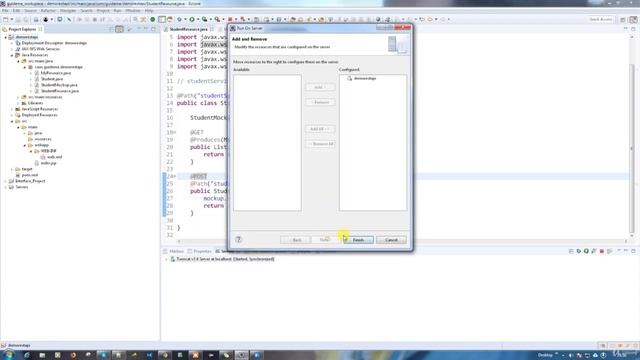Click the green Run toolbar icon
The height and width of the screenshot is (360, 640).
pyautogui.click(x=192, y=19)
